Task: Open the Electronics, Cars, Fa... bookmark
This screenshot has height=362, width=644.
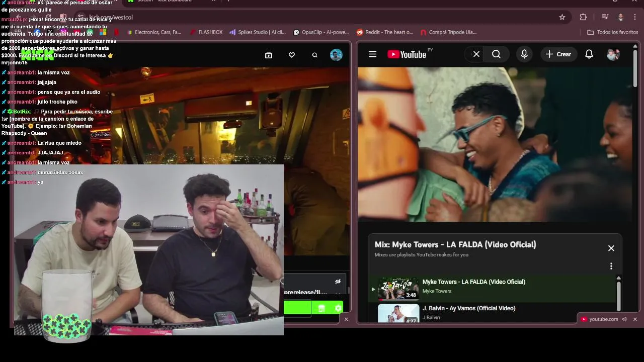Action: (154, 32)
